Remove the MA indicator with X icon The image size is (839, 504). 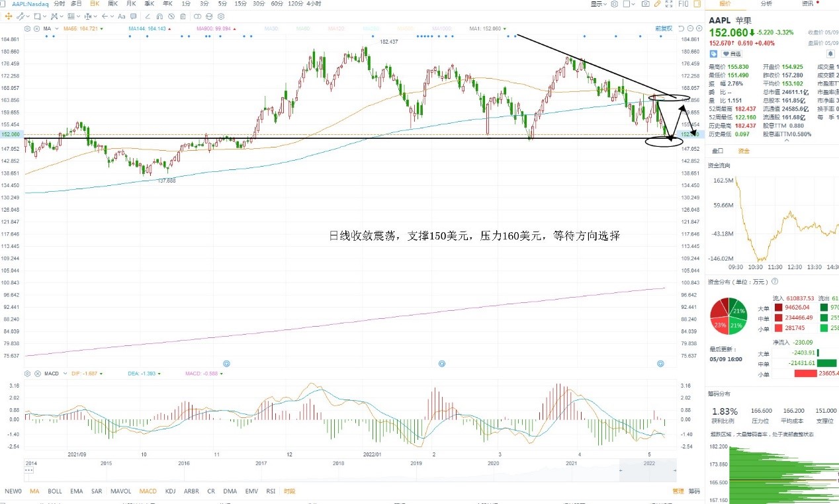click(x=36, y=28)
